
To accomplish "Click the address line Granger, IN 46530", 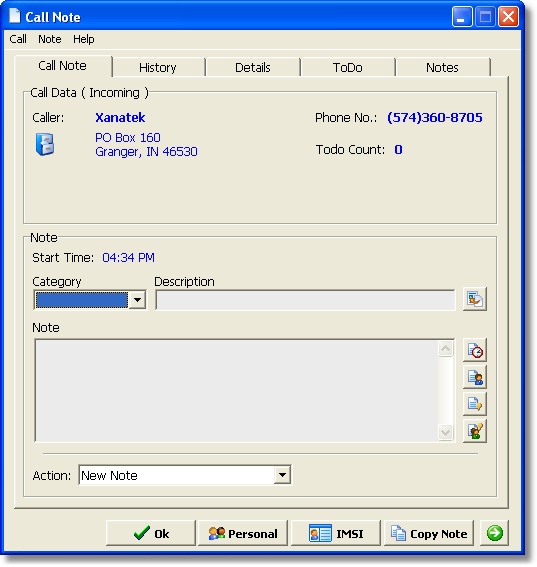I will coord(146,152).
